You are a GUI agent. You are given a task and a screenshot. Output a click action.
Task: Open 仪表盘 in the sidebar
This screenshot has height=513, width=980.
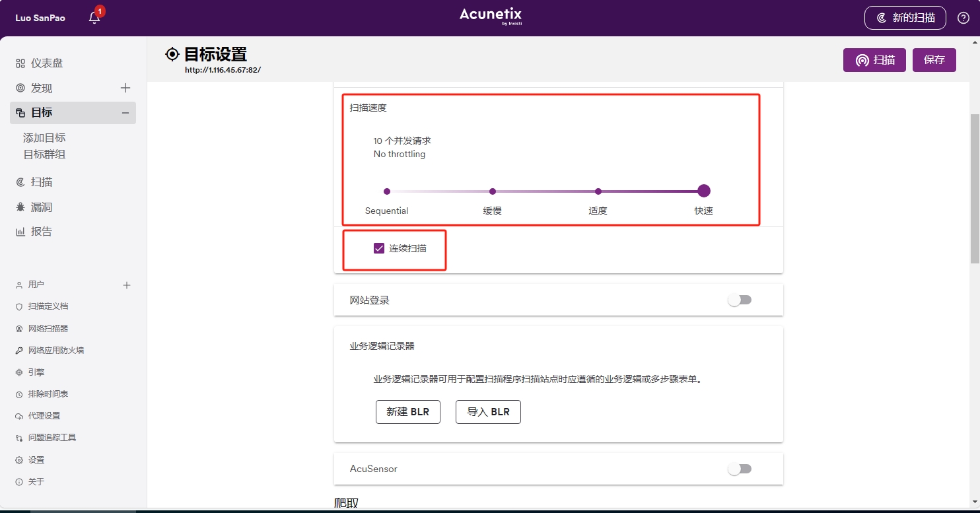click(x=47, y=63)
